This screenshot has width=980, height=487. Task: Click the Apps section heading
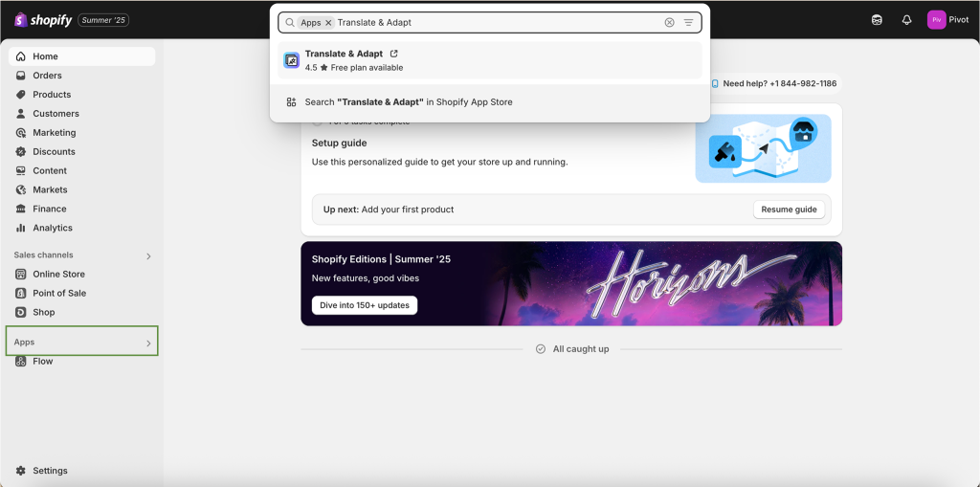(24, 343)
